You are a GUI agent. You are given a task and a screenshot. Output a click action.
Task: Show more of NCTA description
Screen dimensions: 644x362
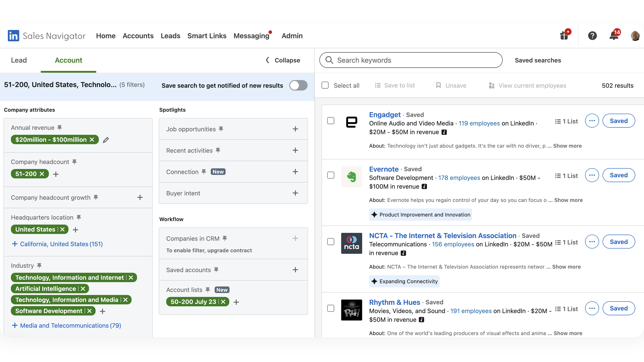pyautogui.click(x=566, y=266)
